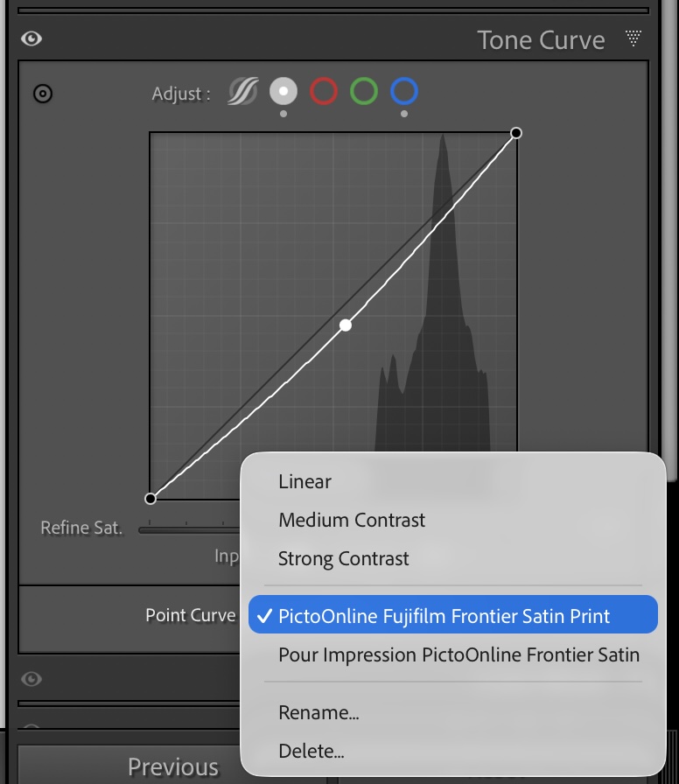Toggle Tone Curve panel visibility eye

[x=31, y=39]
